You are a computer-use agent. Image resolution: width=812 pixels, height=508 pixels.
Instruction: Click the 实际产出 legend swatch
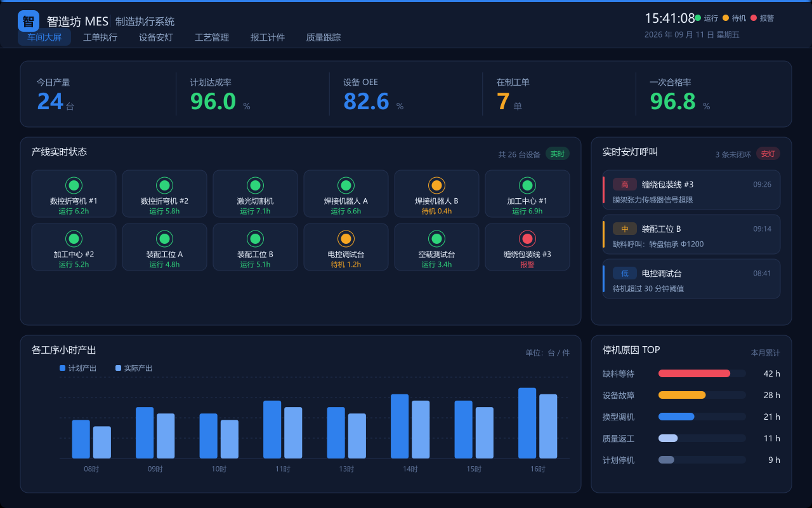[118, 368]
